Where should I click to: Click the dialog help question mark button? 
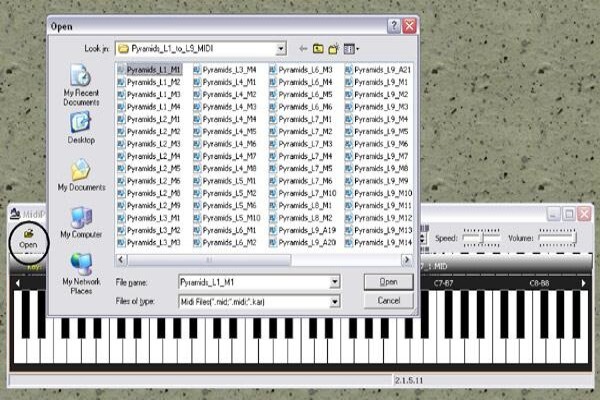(x=393, y=26)
